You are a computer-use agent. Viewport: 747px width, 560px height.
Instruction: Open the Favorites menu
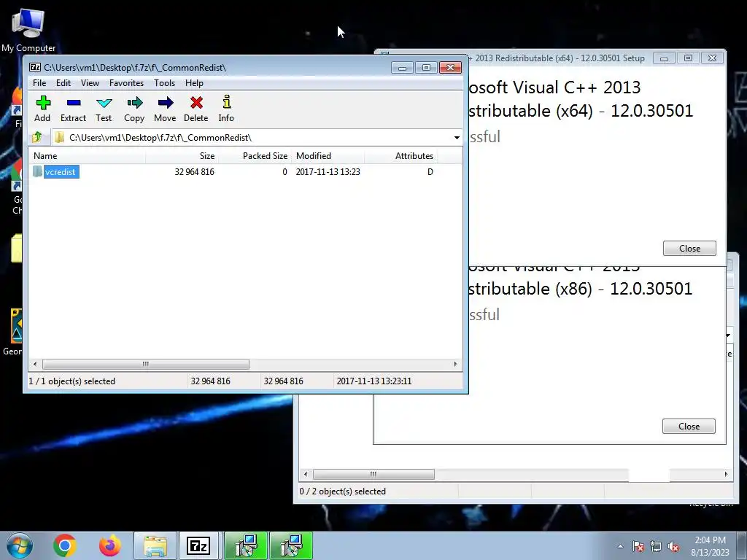coord(126,83)
